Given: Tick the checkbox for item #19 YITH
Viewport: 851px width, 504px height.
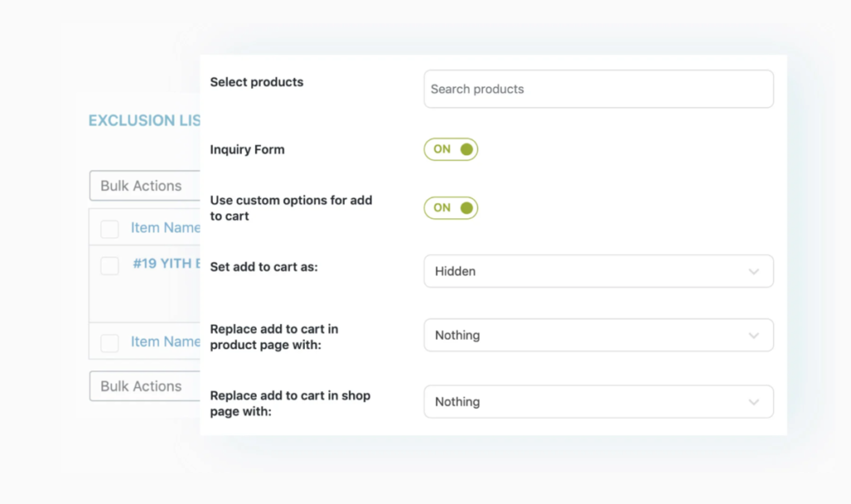Looking at the screenshot, I should (110, 266).
